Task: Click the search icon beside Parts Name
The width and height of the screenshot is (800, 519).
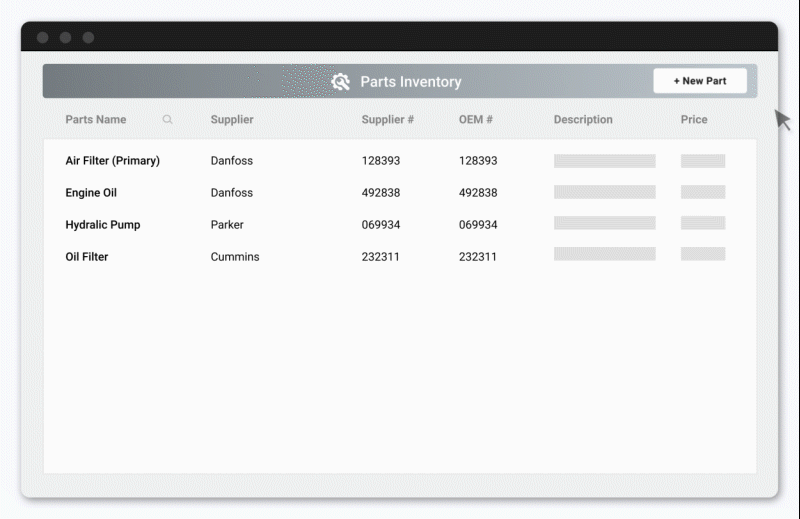Action: [x=167, y=119]
